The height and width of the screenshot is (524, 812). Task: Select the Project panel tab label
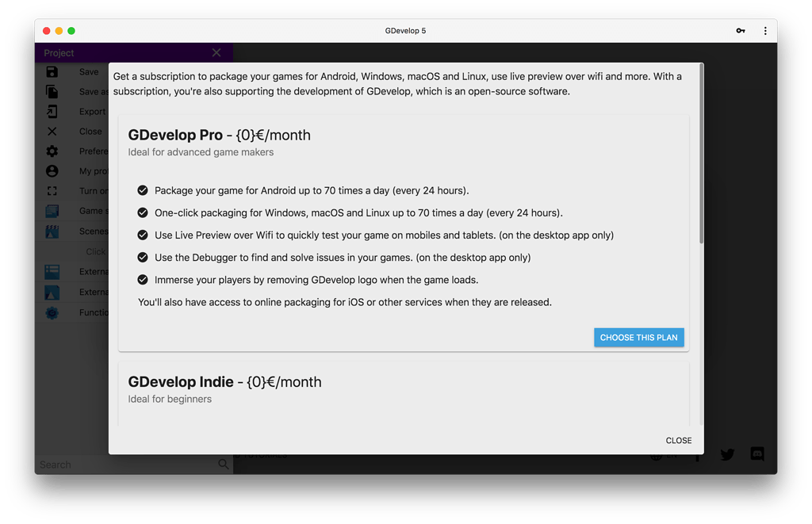click(x=59, y=52)
